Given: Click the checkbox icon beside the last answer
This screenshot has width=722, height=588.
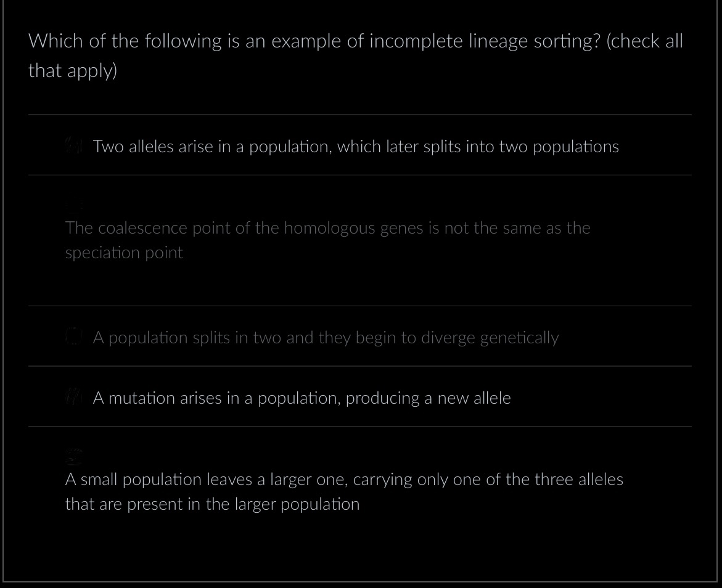Looking at the screenshot, I should coord(73,457).
